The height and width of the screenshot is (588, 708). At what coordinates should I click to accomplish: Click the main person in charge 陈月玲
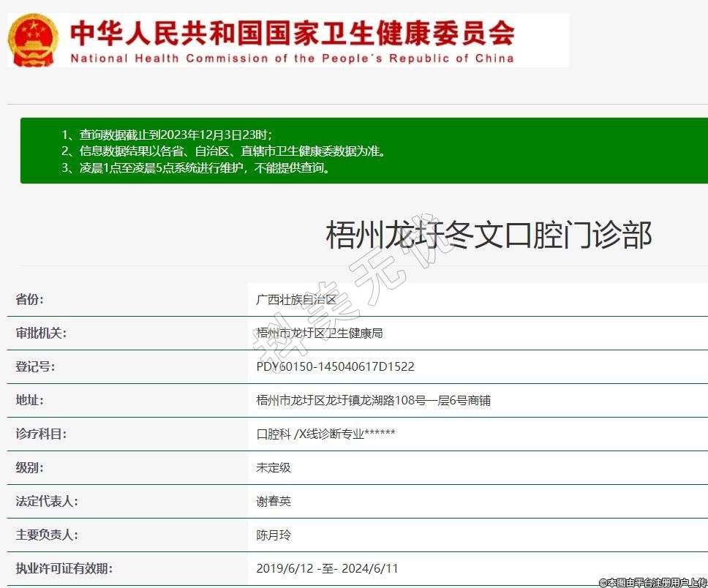[274, 535]
